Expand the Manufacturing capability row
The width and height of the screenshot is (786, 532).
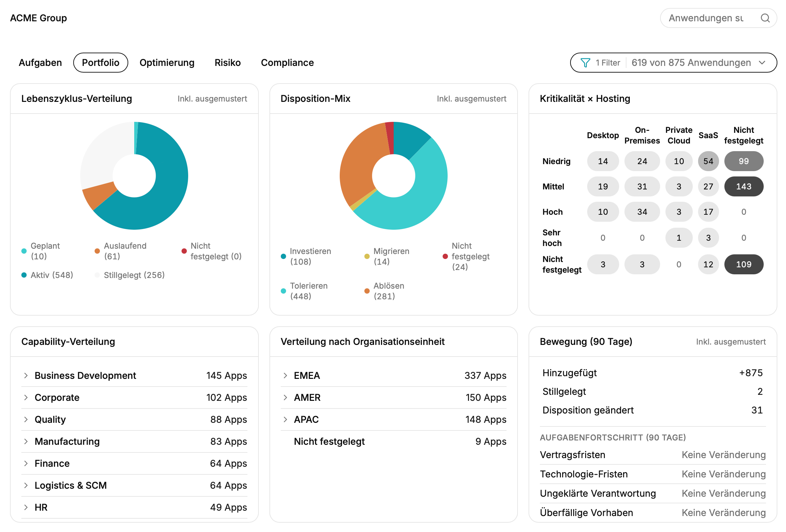134,441
